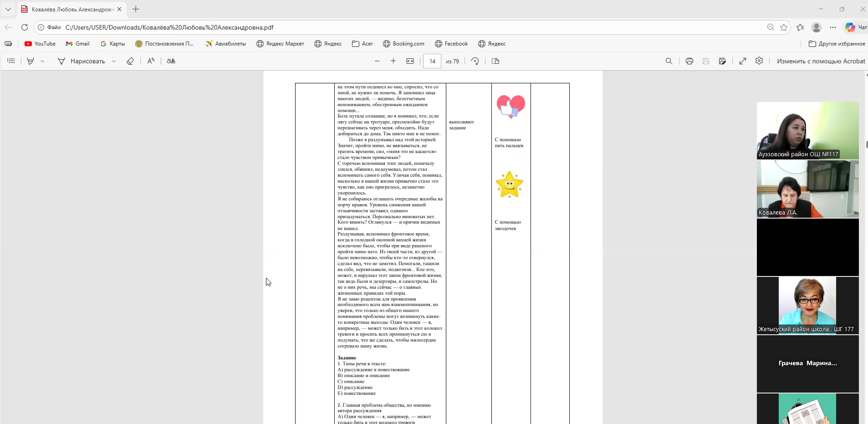Click the zoom in plus button
Viewport: 868px width, 424px height.
[x=393, y=61]
